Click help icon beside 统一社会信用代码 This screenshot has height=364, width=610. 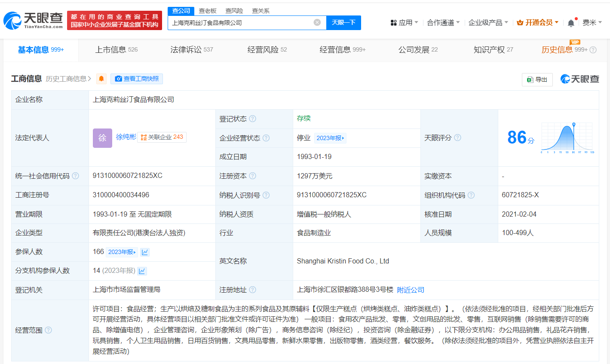[x=76, y=176]
